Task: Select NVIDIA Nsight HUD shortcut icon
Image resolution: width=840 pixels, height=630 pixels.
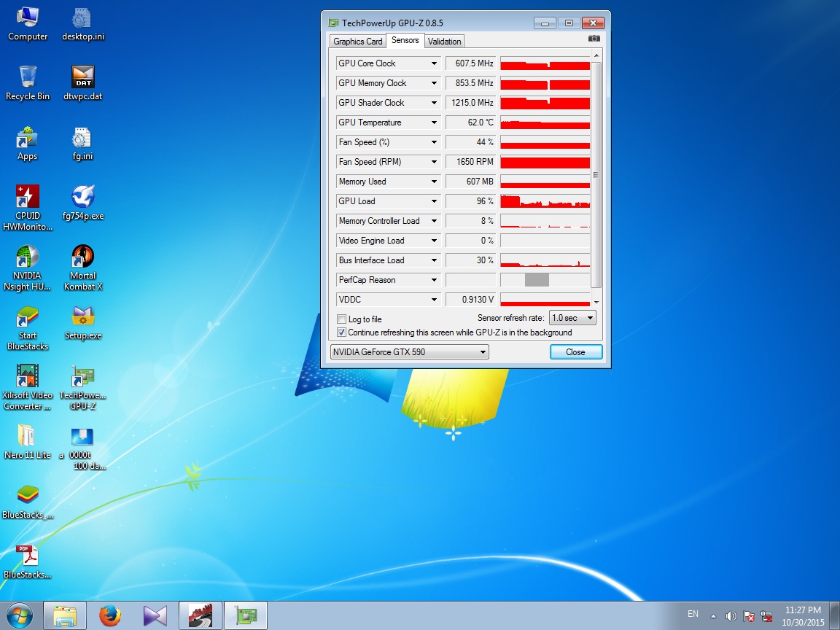Action: click(x=27, y=268)
